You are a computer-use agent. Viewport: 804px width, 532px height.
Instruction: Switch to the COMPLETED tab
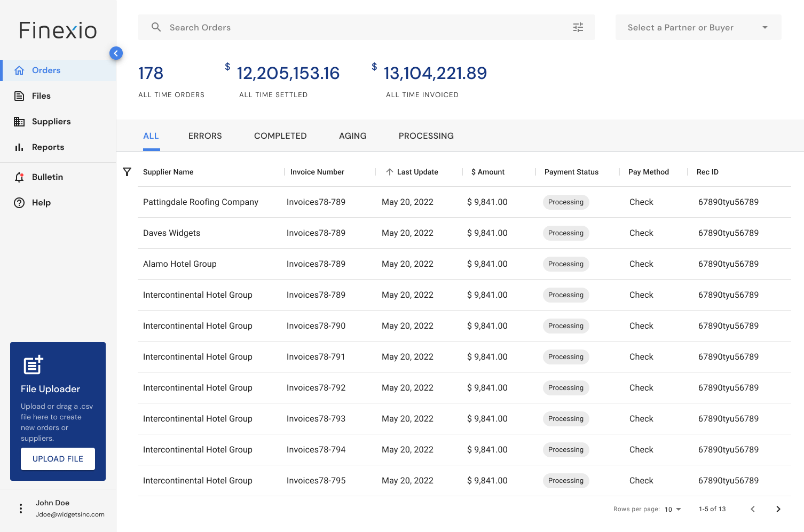[280, 136]
